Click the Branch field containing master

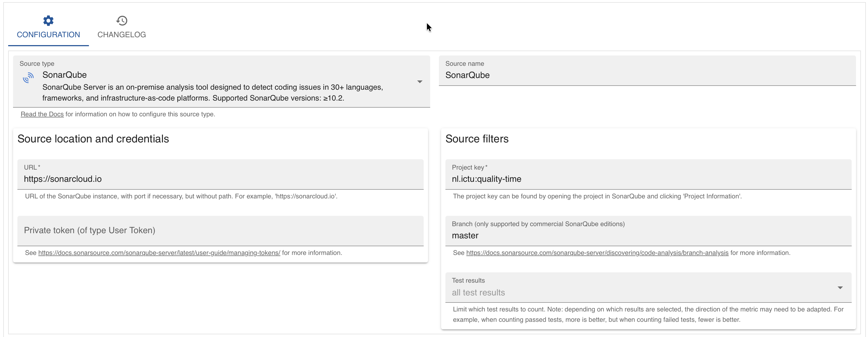pos(648,231)
